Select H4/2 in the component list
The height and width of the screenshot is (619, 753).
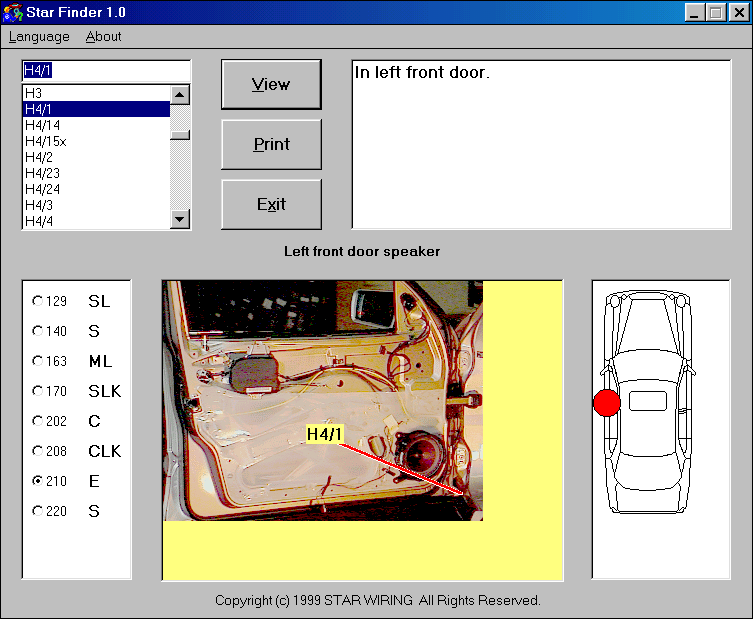[96, 157]
